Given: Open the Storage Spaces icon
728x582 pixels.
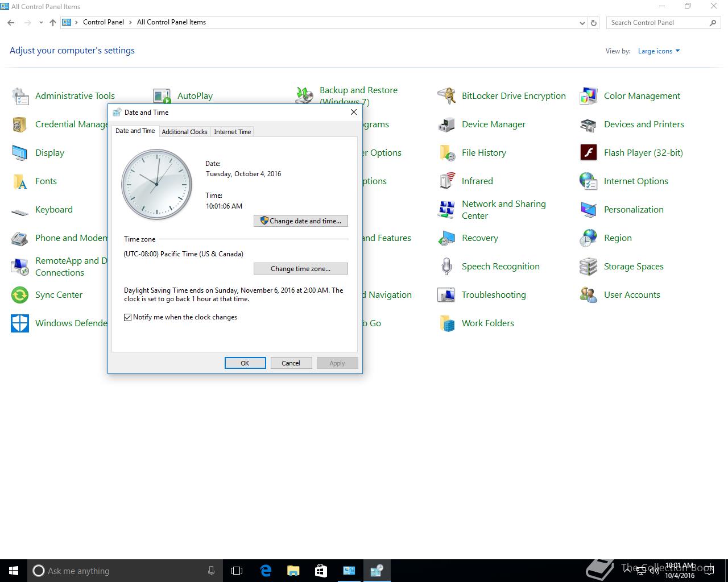Looking at the screenshot, I should pyautogui.click(x=589, y=267).
